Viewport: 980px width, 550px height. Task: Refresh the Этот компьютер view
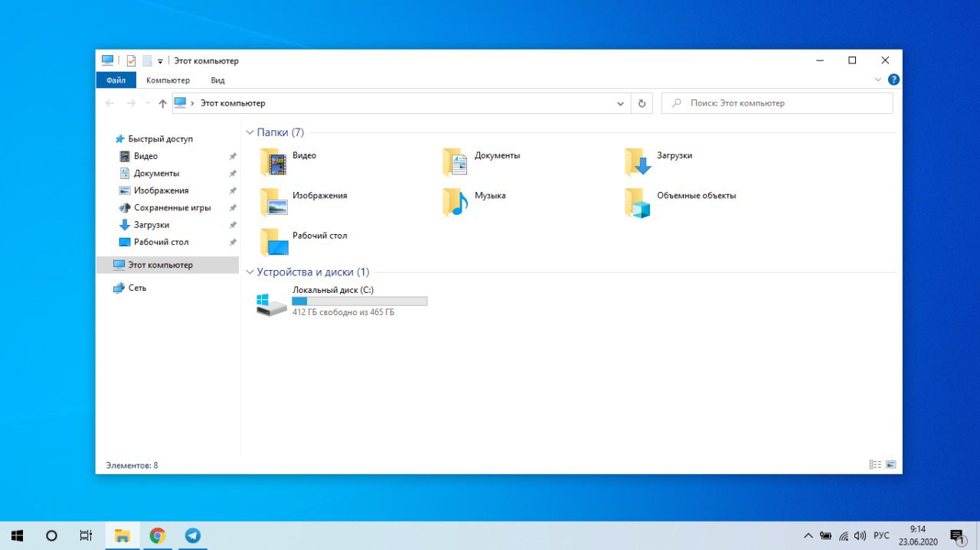(642, 103)
